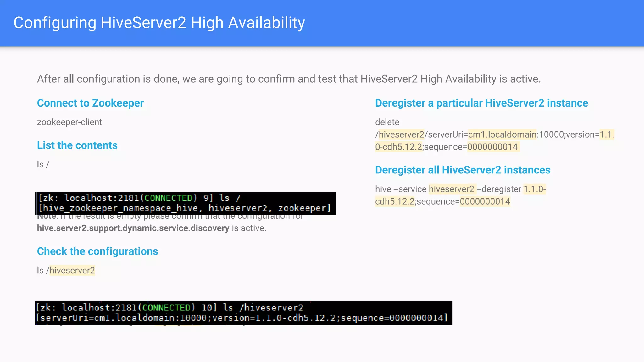
Task: Select the 'zookeeper-client' command text
Action: point(69,122)
